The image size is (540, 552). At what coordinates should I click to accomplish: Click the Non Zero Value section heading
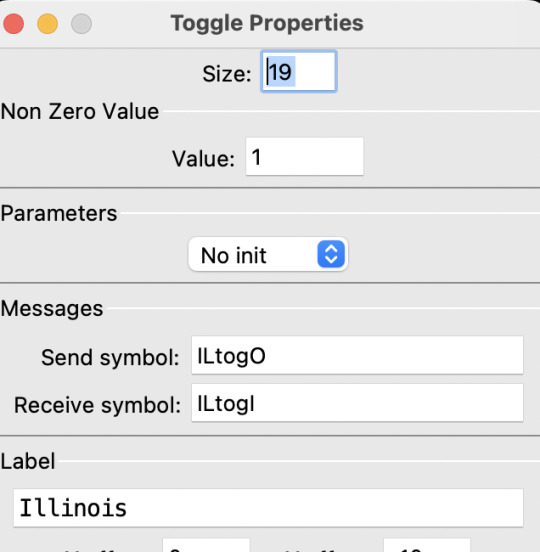[80, 111]
